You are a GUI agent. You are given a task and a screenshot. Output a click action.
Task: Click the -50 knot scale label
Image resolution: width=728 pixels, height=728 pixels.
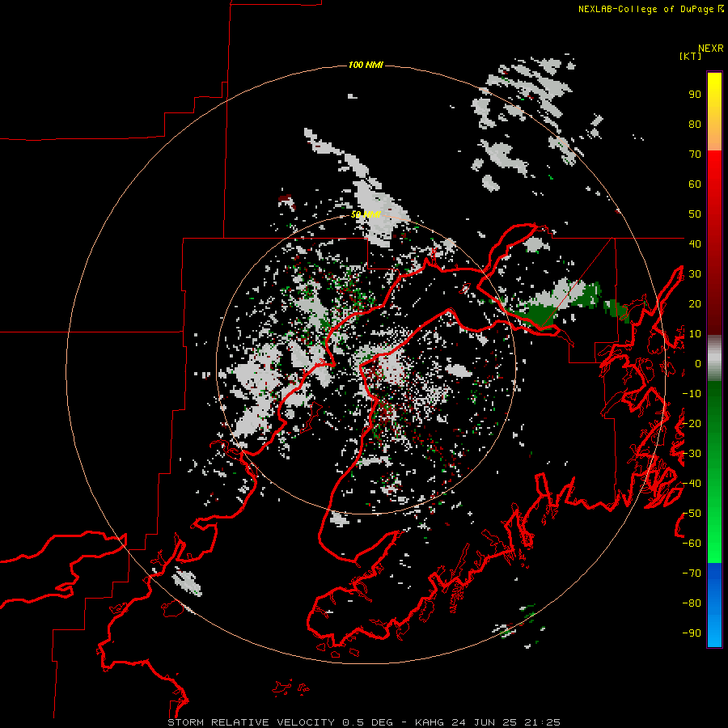pos(692,514)
